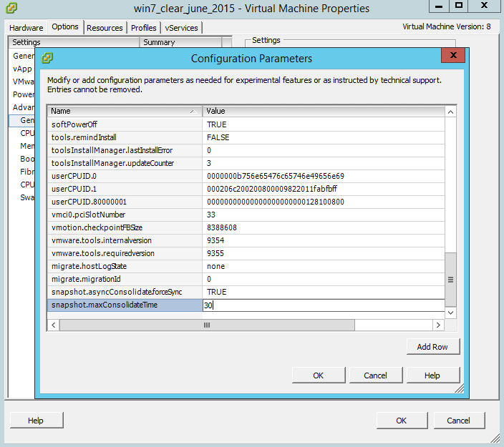Maximize the Virtual Machine Properties window

click(459, 6)
